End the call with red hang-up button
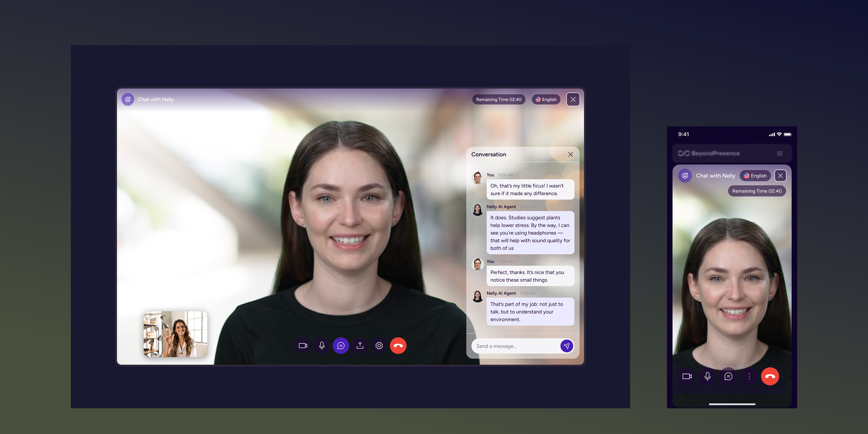This screenshot has width=868, height=434. pyautogui.click(x=398, y=345)
